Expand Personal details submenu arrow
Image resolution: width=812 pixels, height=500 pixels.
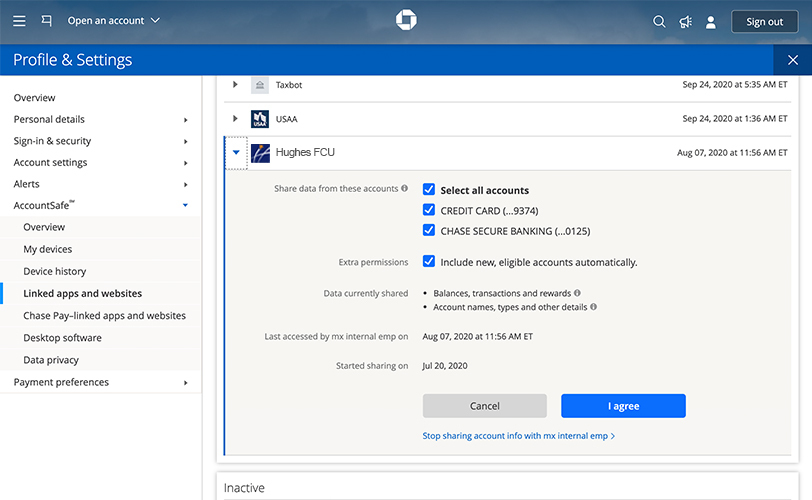tap(185, 120)
